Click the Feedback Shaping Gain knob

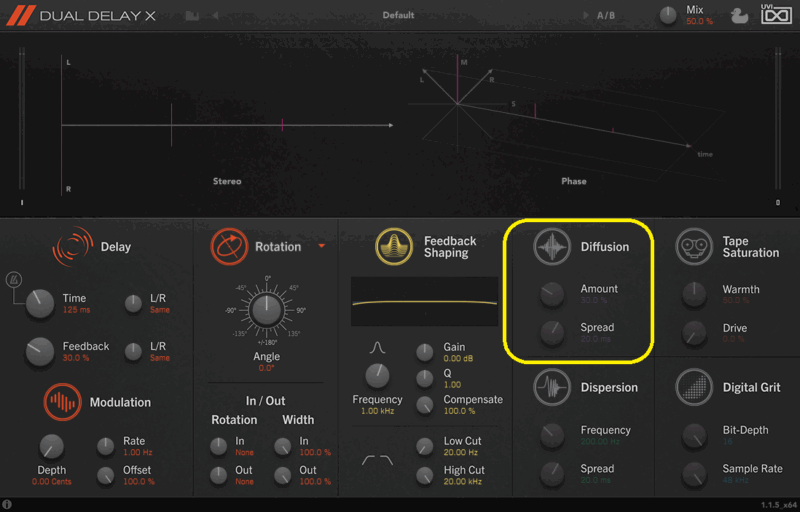pos(424,352)
